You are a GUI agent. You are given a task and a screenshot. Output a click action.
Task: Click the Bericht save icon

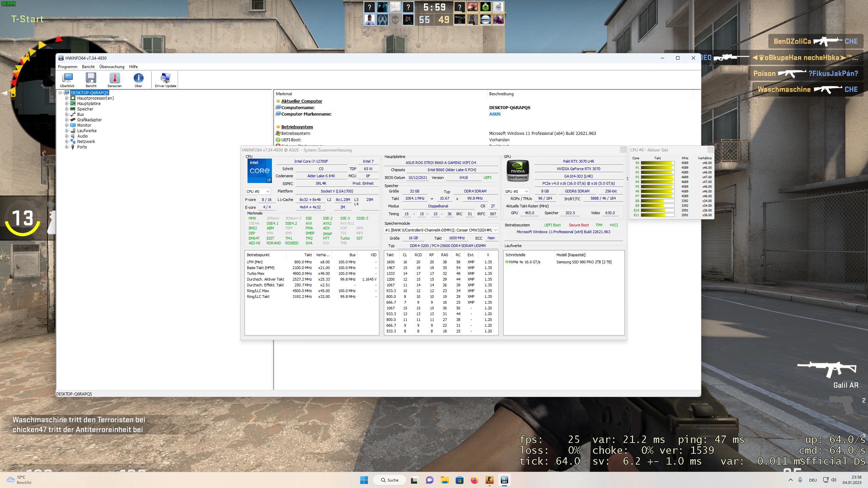click(x=91, y=80)
